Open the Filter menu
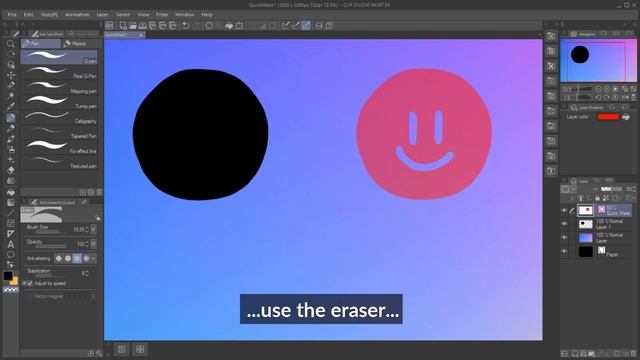640x360 pixels. tap(162, 14)
